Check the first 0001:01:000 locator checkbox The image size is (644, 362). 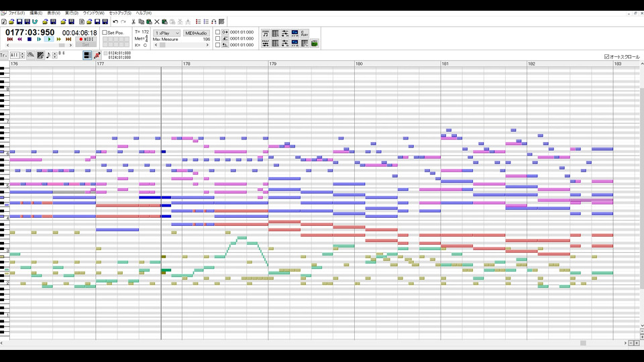[x=217, y=32]
